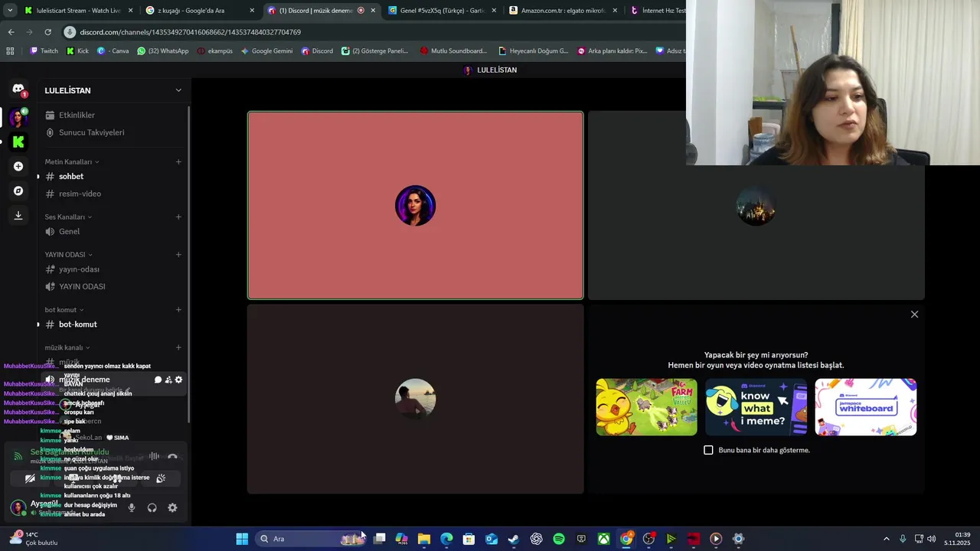Click the voice connection signal icon
Viewport: 980px width, 551px height.
(x=18, y=457)
